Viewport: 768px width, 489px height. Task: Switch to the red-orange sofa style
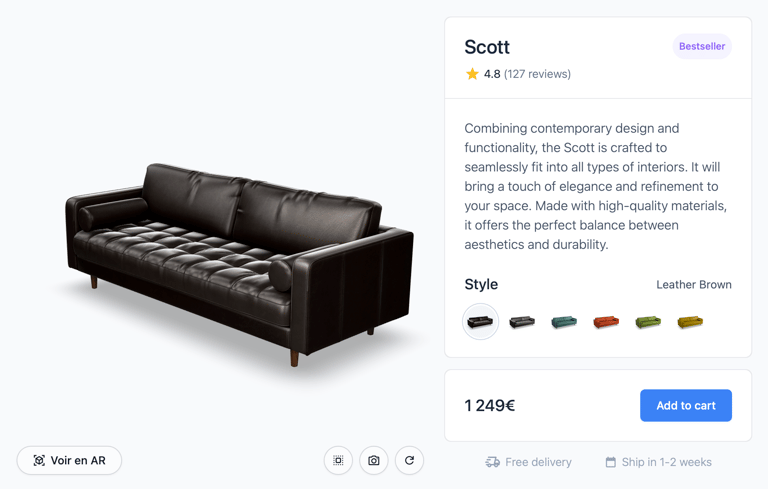pyautogui.click(x=606, y=322)
